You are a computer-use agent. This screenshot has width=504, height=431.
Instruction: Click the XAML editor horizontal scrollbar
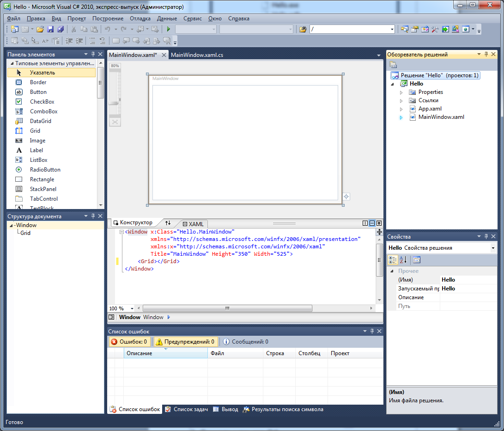227,308
